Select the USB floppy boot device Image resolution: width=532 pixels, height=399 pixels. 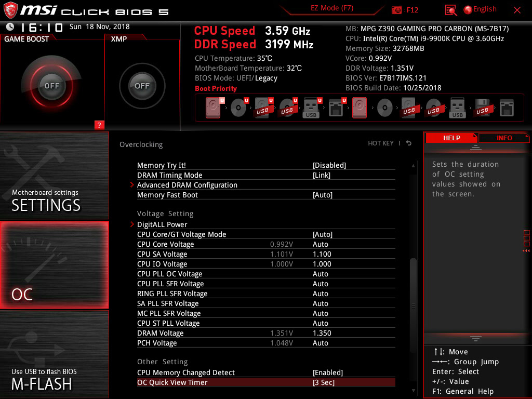(x=482, y=108)
